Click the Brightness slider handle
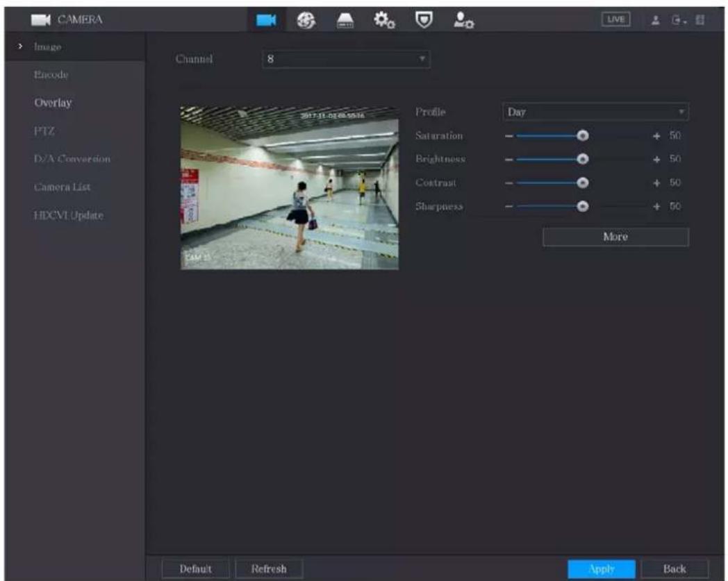Screen dimensions: 728x581 pyautogui.click(x=582, y=159)
